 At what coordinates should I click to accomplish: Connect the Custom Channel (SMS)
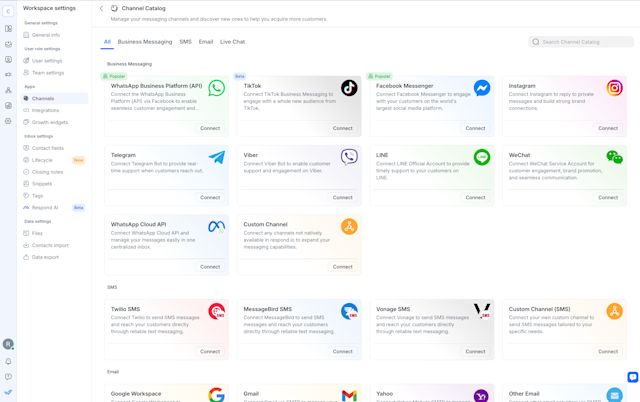point(608,351)
